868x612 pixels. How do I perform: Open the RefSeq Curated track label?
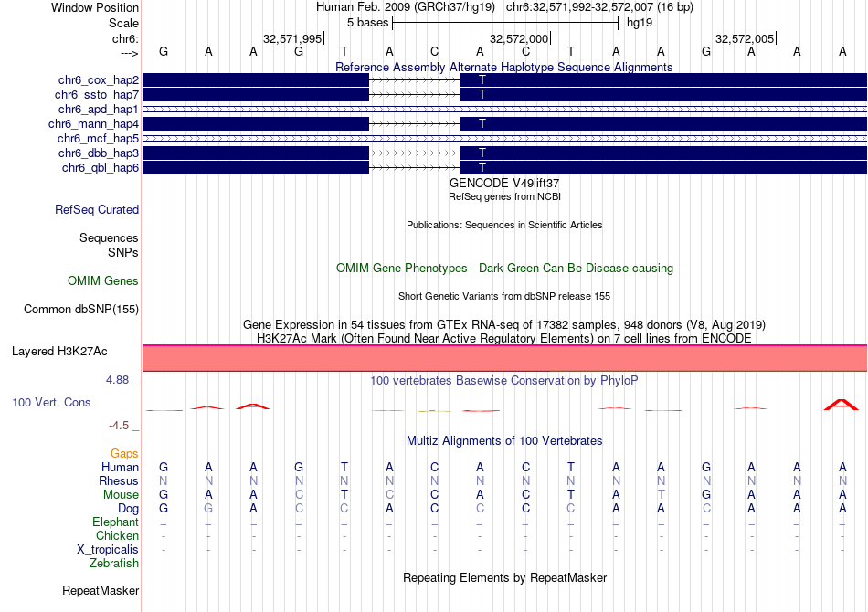tap(97, 210)
